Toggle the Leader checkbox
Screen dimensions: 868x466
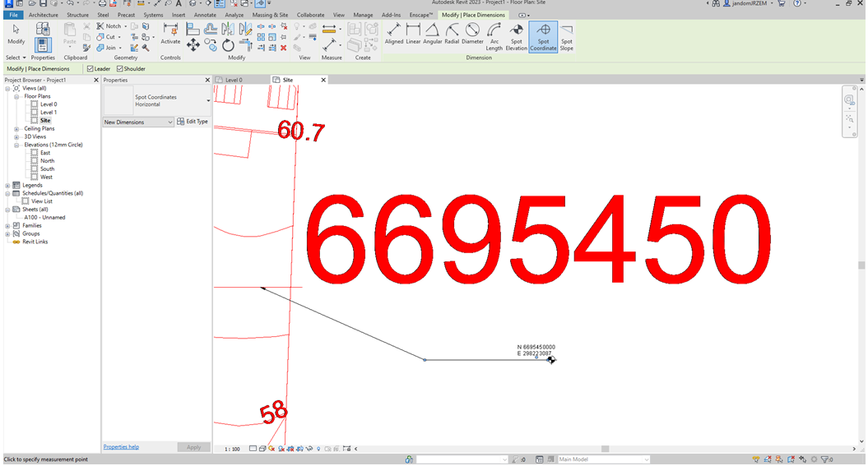91,69
